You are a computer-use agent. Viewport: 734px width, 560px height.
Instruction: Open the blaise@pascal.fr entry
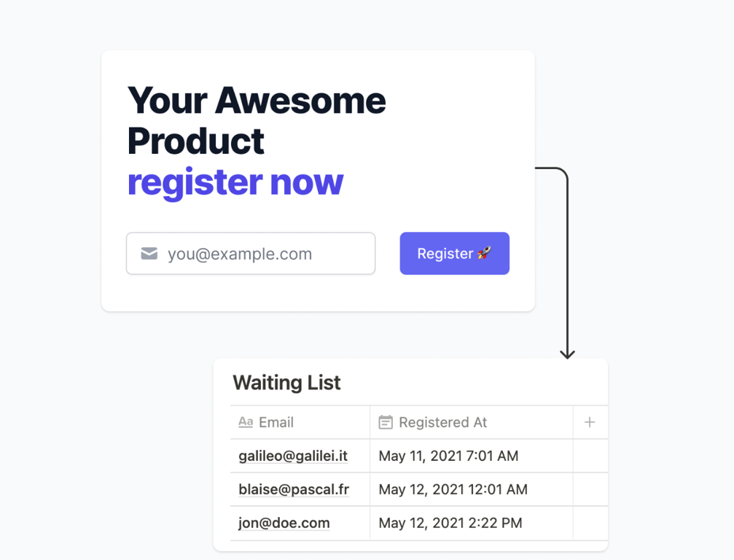[294, 490]
